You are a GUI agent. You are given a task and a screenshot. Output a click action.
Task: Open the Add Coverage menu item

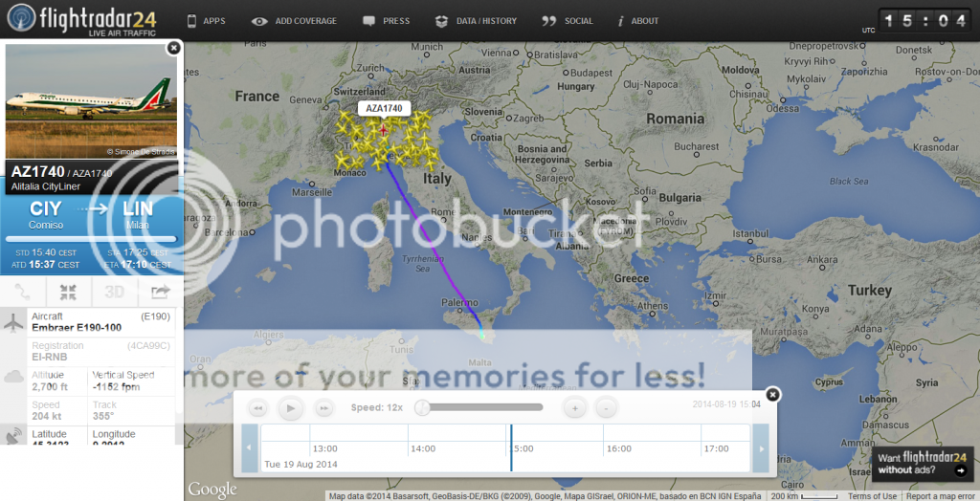point(294,21)
